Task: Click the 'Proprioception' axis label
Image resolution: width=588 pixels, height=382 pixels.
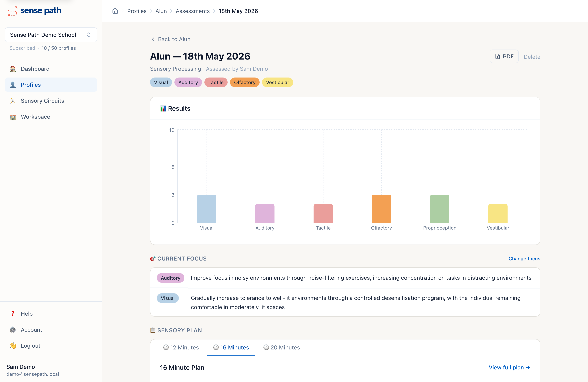Action: click(x=440, y=228)
